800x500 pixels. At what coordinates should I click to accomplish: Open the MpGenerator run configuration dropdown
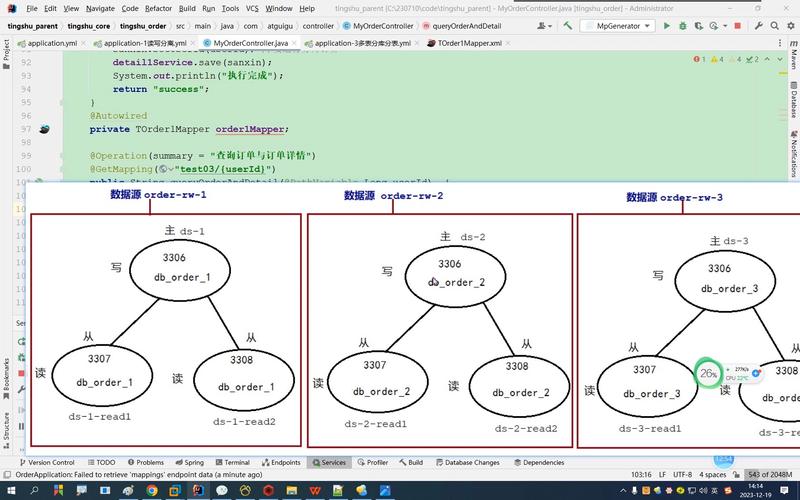click(x=617, y=26)
